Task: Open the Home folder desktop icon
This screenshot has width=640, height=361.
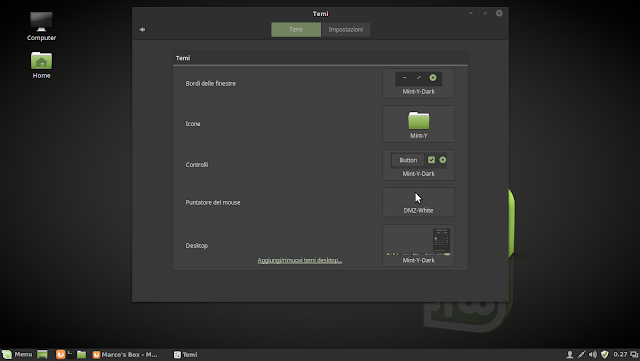Action: click(x=41, y=65)
